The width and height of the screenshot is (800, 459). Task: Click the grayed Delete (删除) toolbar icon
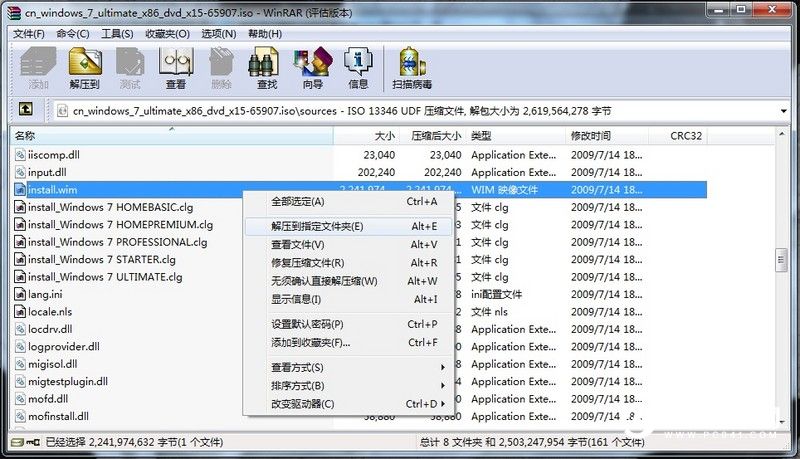(x=221, y=68)
